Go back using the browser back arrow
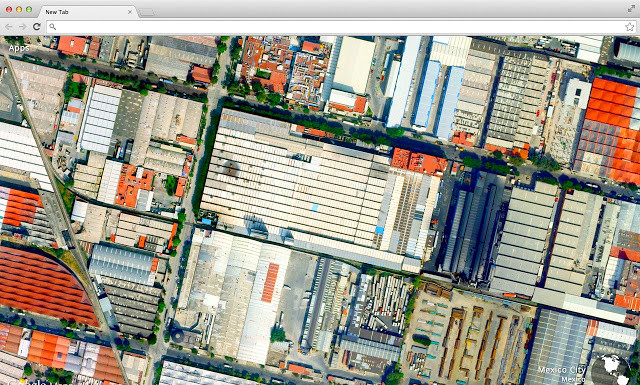 [9, 27]
